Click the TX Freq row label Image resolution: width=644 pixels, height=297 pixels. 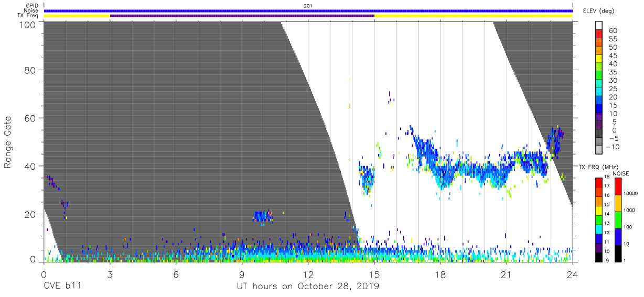(29, 15)
